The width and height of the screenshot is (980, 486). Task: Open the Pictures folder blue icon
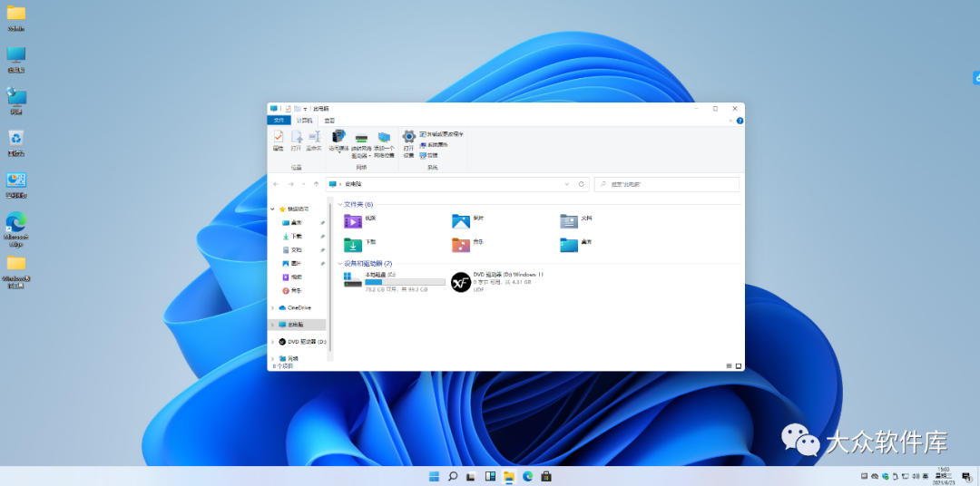461,221
